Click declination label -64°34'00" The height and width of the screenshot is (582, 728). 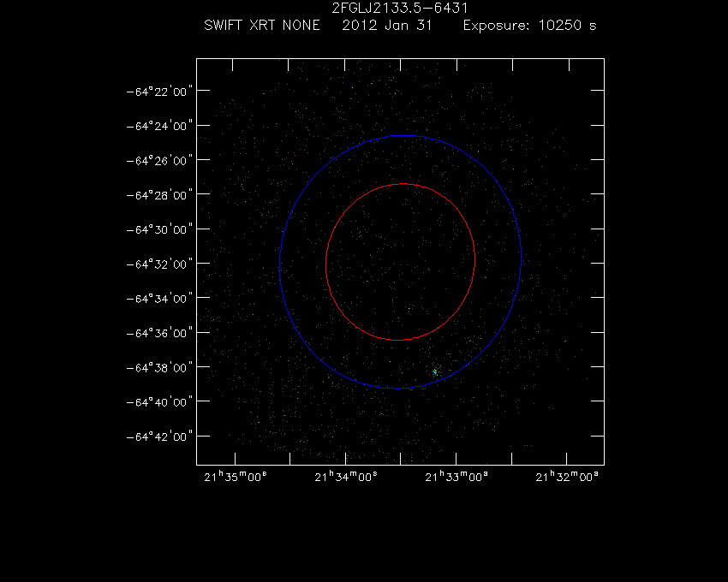point(159,299)
